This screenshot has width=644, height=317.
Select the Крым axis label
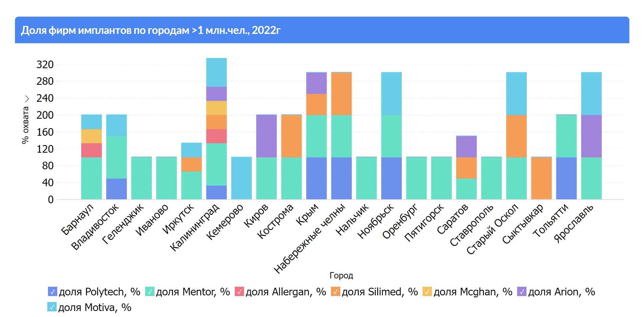click(x=307, y=215)
